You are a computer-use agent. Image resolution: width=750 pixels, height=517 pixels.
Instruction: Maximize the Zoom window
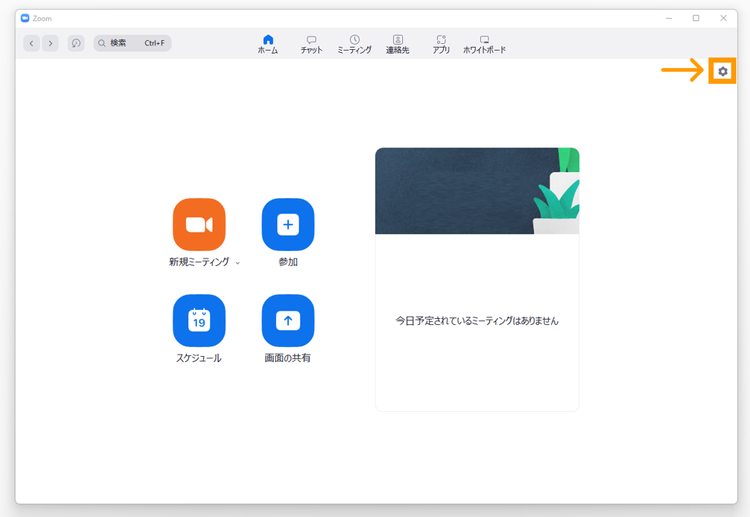696,18
